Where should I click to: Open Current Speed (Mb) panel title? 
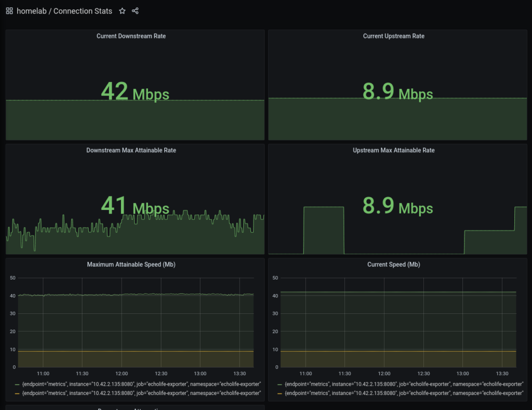394,264
